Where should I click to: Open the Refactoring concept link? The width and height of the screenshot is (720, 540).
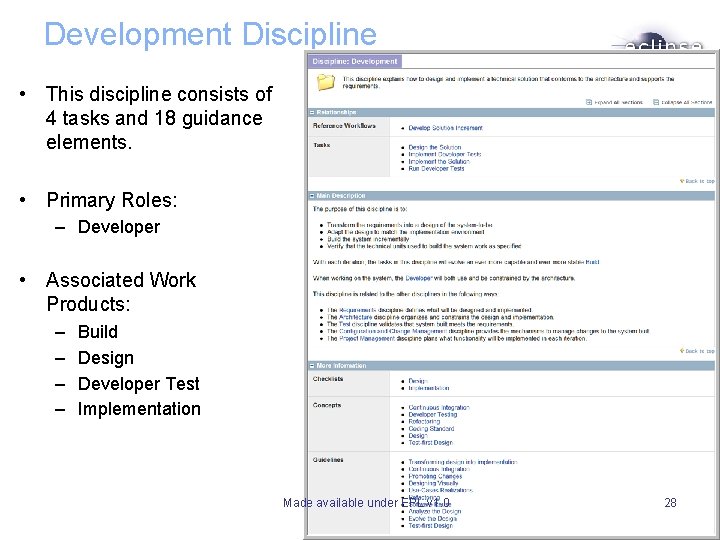(x=424, y=422)
